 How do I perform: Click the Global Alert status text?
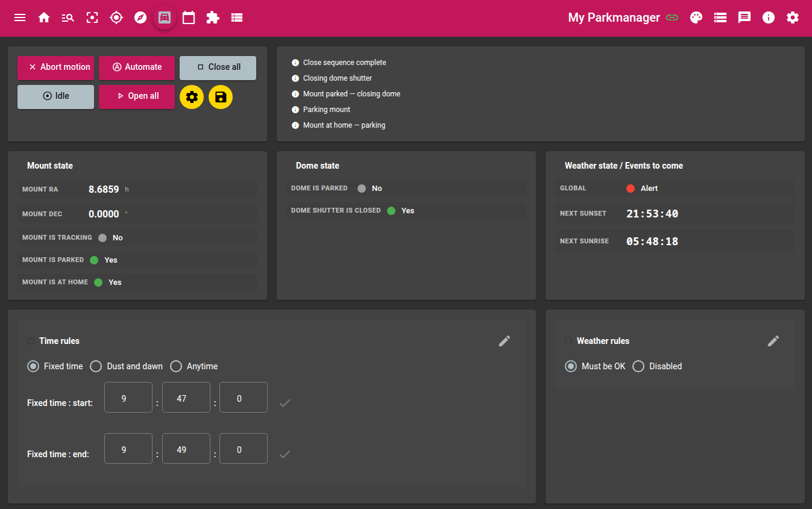coord(649,189)
